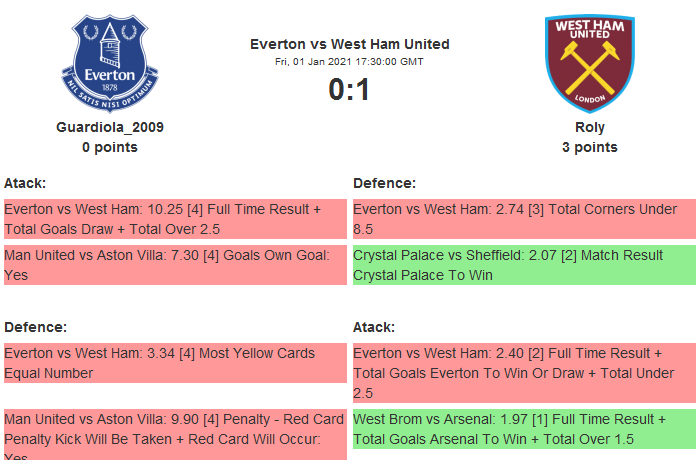Click the Everton vs West Ham United title

(349, 44)
